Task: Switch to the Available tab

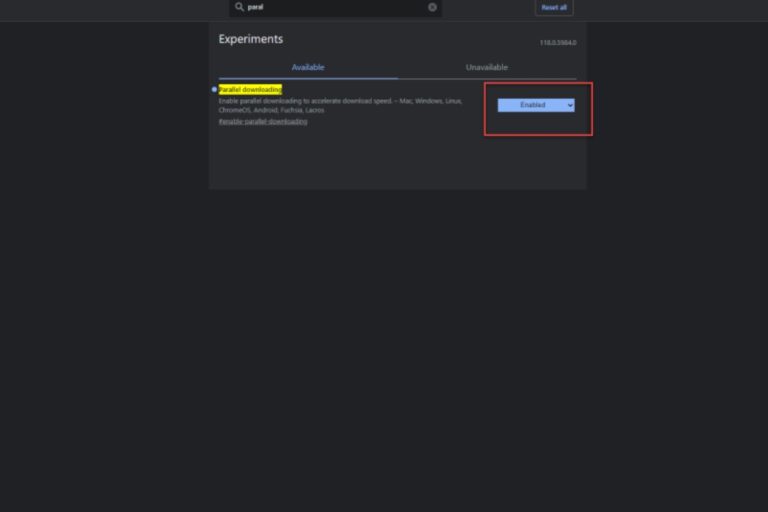Action: coord(308,67)
